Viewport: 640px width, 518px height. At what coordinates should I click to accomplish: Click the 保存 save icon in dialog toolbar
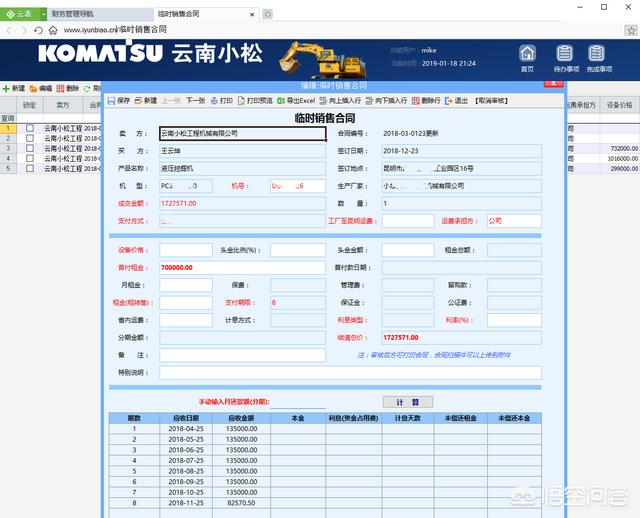pos(119,101)
